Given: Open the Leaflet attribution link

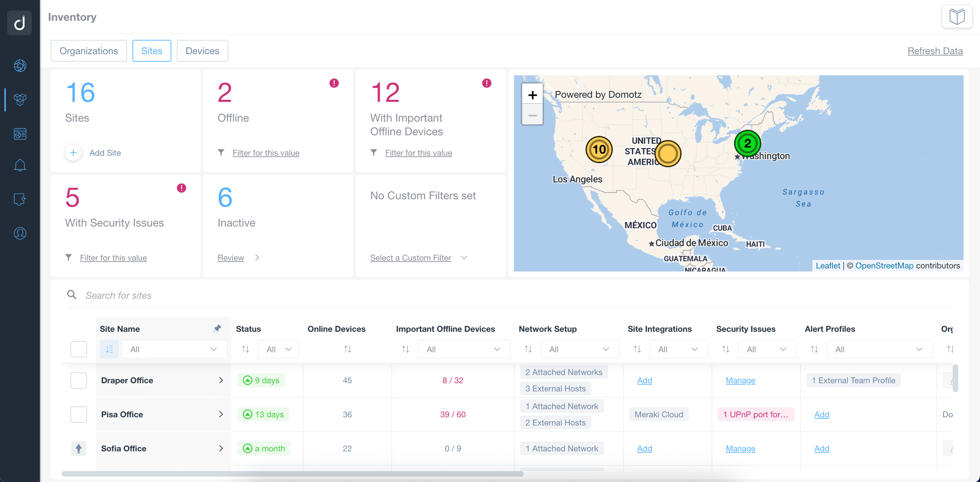Looking at the screenshot, I should coord(827,266).
